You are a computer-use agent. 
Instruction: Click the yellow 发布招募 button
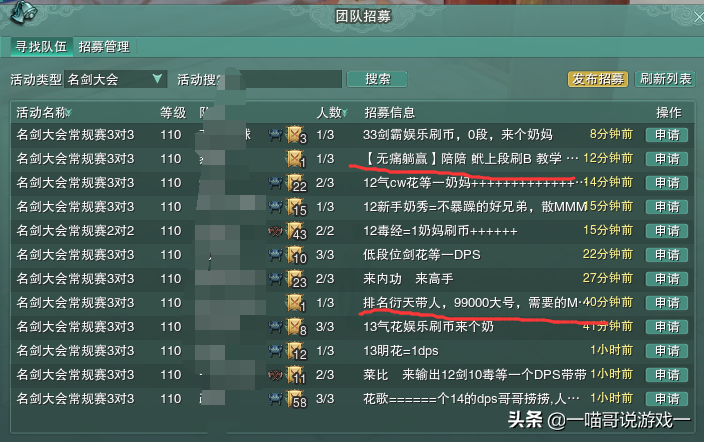(x=598, y=80)
